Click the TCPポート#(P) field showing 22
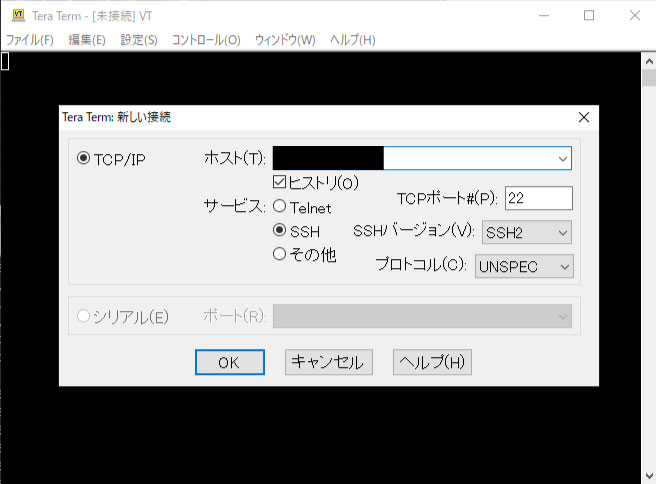 [x=539, y=198]
